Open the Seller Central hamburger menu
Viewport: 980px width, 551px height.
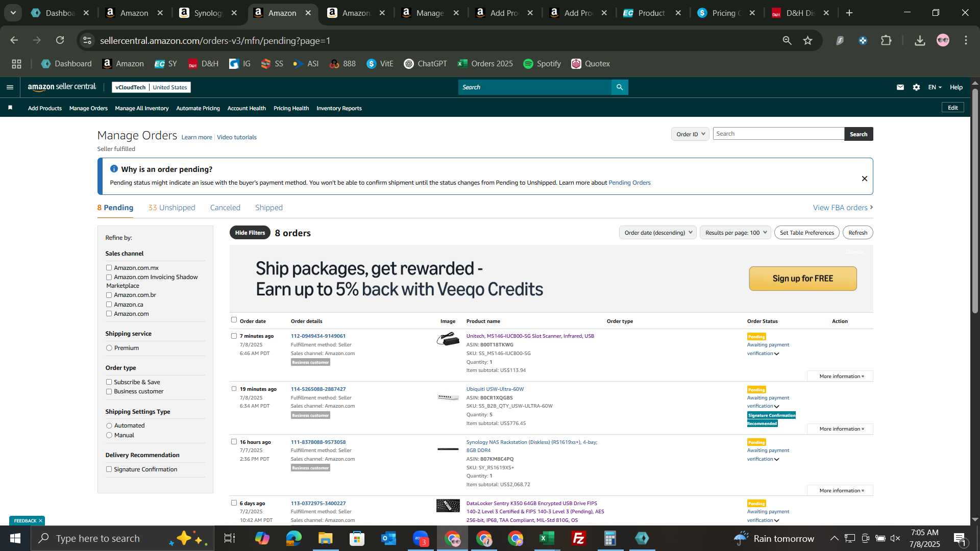(10, 87)
